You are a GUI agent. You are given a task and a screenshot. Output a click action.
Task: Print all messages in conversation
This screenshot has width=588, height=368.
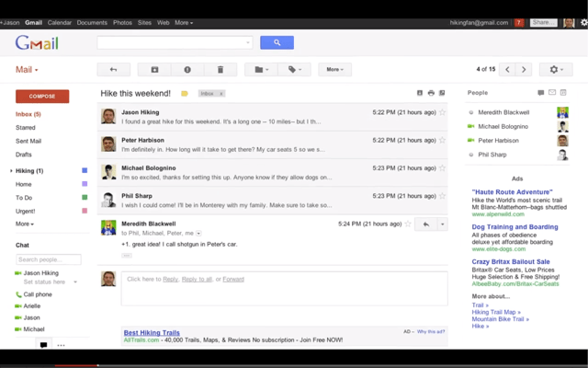click(x=431, y=93)
